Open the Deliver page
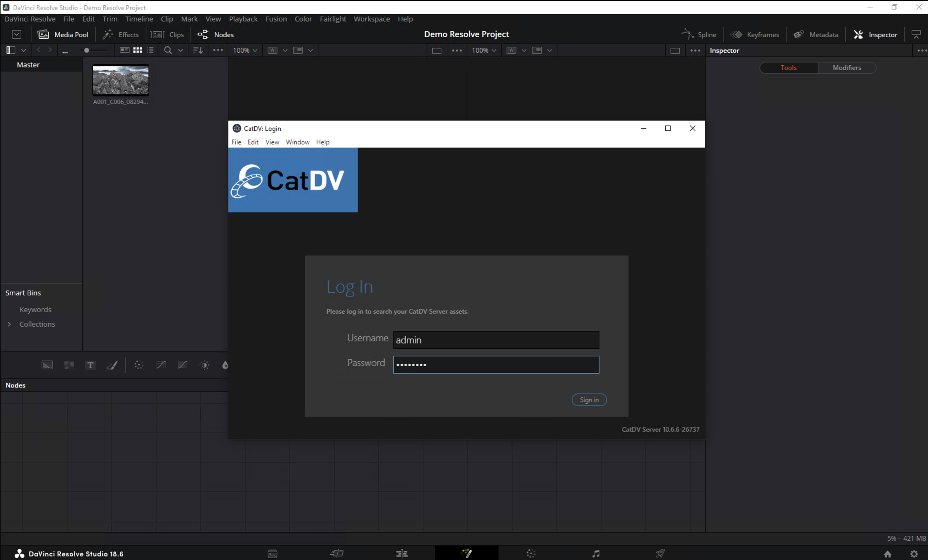 [660, 553]
